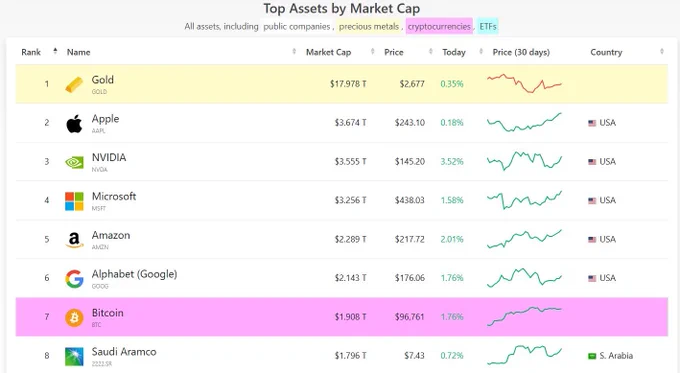The image size is (680, 373).
Task: Click the Saudi Aramco logo icon
Action: click(74, 357)
